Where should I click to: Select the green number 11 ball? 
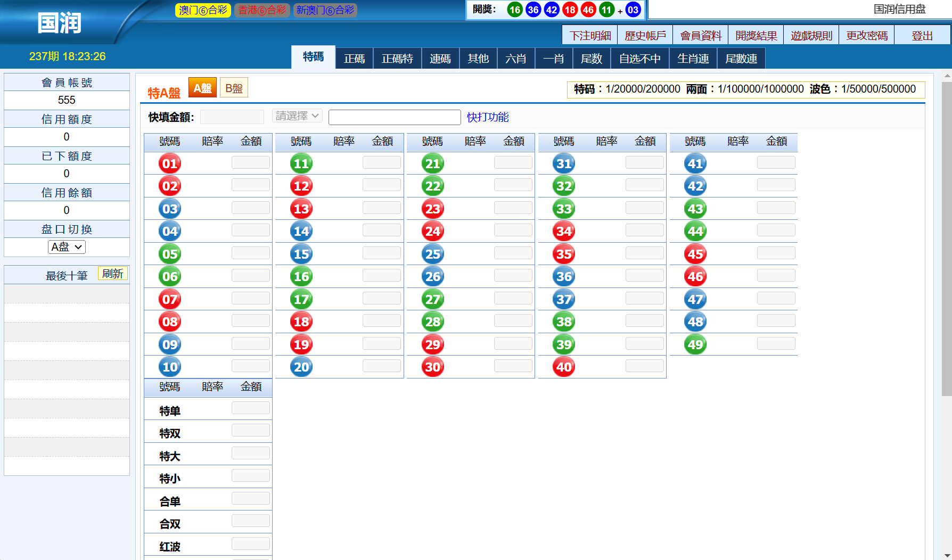click(x=301, y=163)
